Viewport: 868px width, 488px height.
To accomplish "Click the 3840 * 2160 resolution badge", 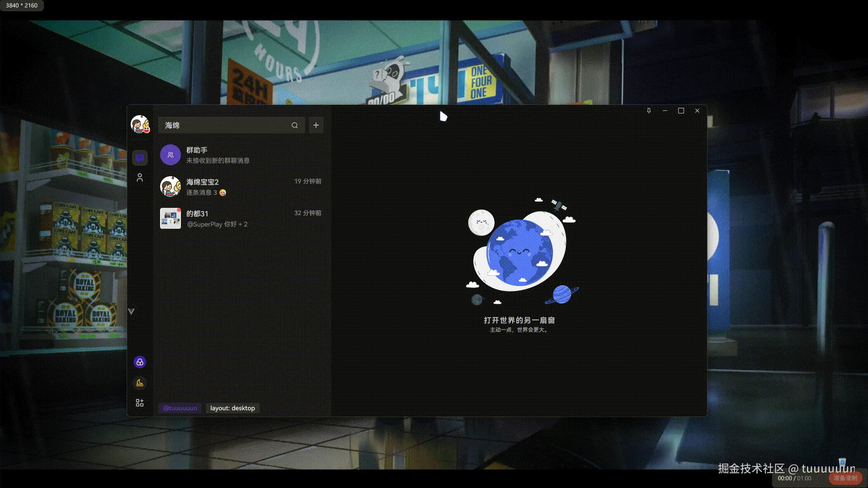I will coord(21,5).
